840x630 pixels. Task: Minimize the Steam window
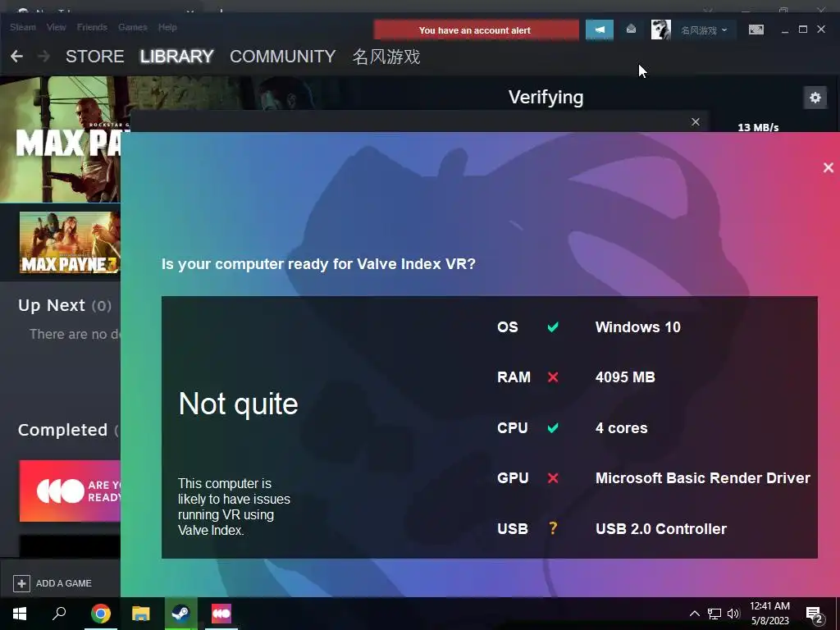click(785, 30)
